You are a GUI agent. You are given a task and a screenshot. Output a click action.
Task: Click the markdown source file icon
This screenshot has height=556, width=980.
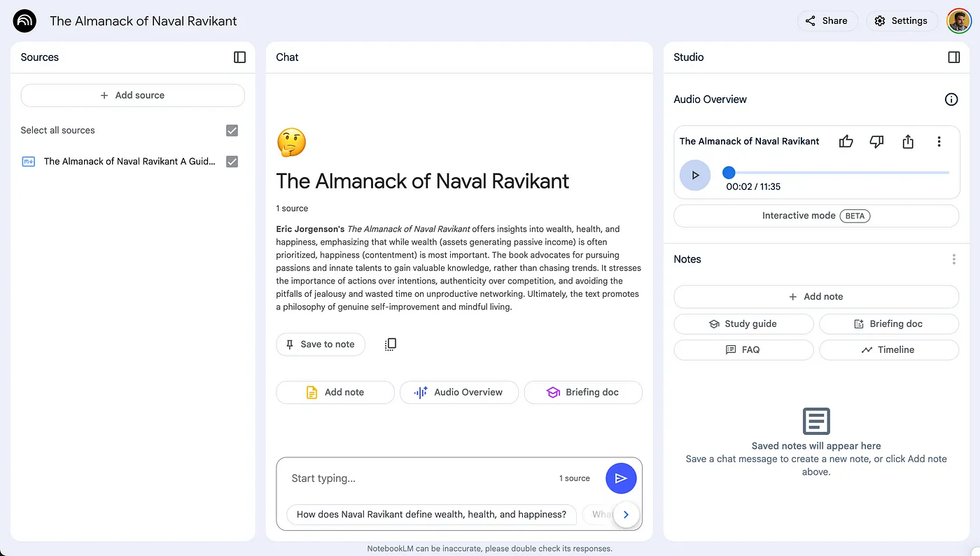tap(29, 162)
